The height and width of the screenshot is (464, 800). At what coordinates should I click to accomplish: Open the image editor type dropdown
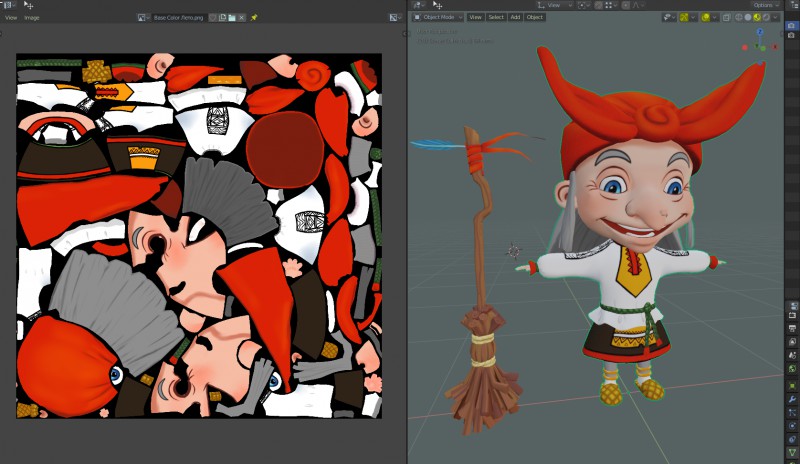coord(8,5)
